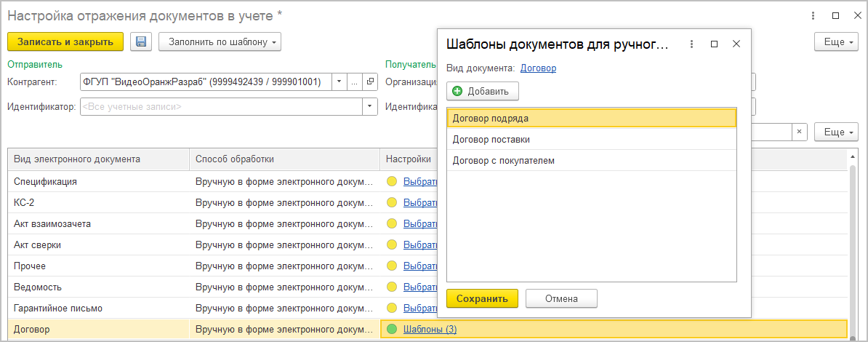Click the floppy disk save icon

pyautogui.click(x=141, y=42)
